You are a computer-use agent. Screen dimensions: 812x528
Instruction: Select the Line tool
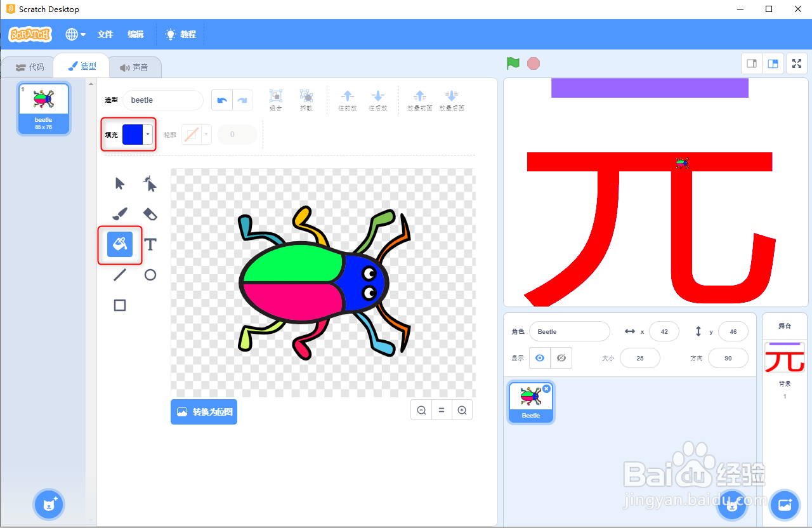click(119, 275)
